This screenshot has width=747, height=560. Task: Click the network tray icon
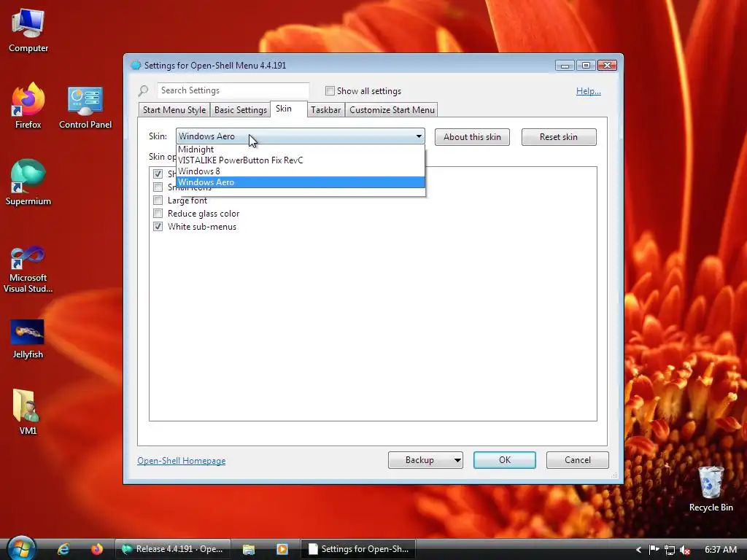click(x=670, y=550)
